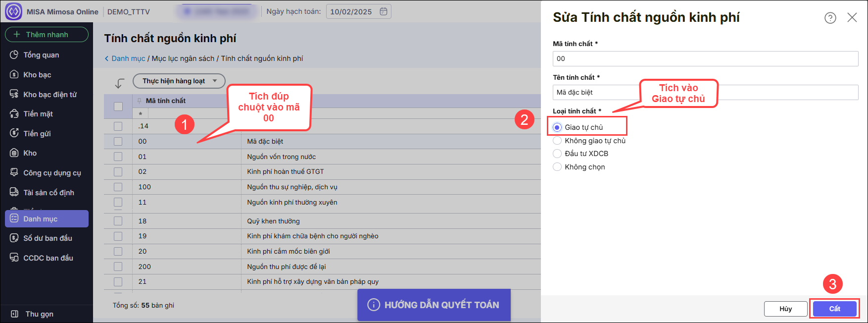
Task: Click the Tổng quan sidebar icon
Action: 14,54
